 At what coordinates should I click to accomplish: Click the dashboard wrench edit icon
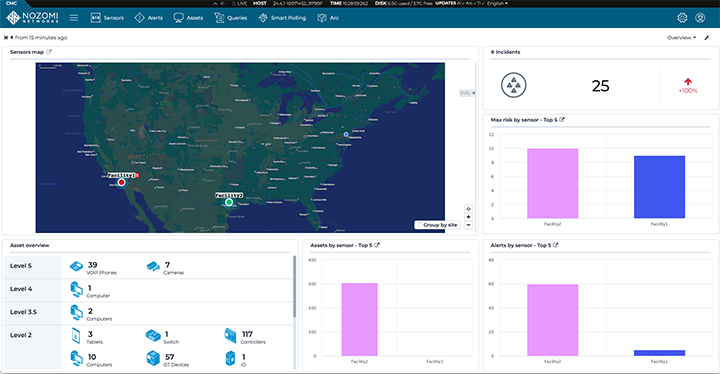coord(707,38)
